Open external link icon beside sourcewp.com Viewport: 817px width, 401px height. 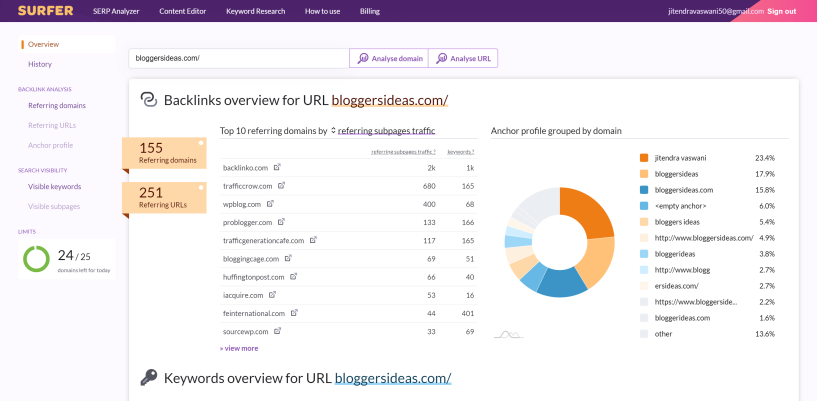click(x=277, y=330)
